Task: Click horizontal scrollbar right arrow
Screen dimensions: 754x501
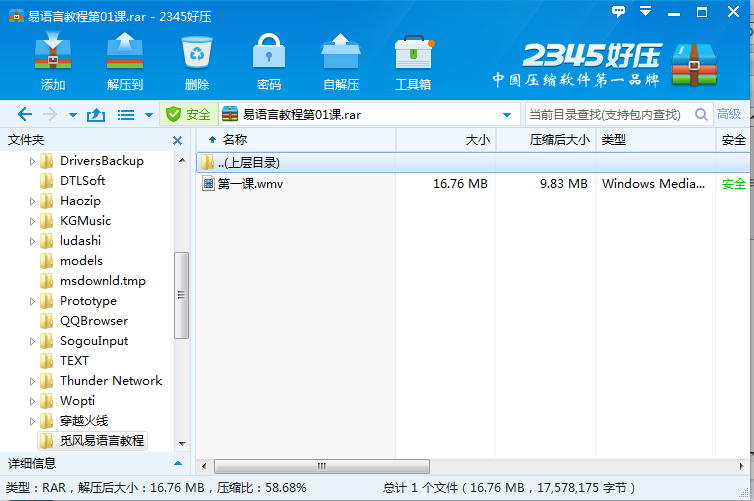Action: (x=741, y=466)
